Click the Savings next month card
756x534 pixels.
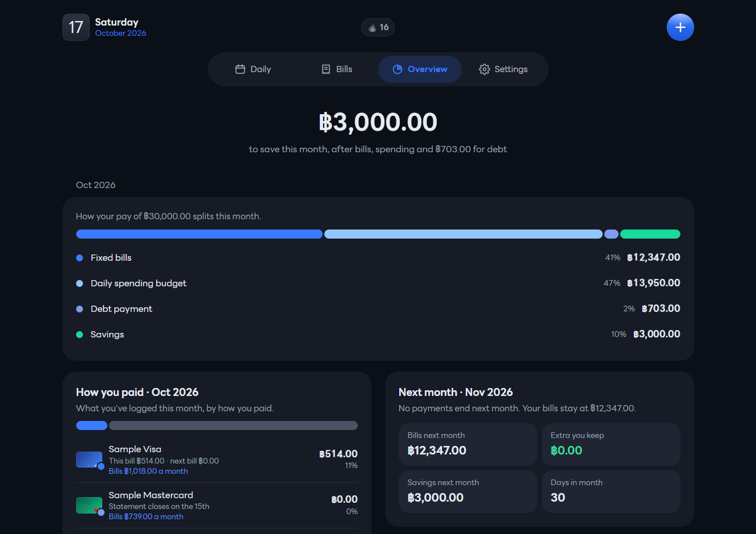click(468, 491)
